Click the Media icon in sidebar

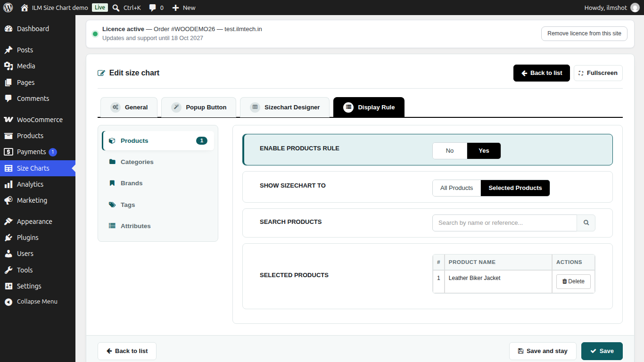pyautogui.click(x=8, y=66)
